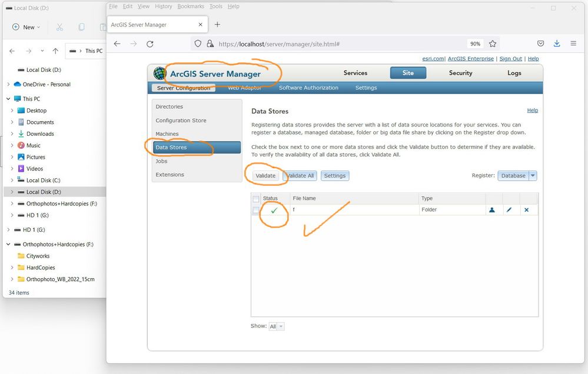The width and height of the screenshot is (588, 374).
Task: Collapse Orthophotos+Hardcopies (F:) bottom node
Action: pyautogui.click(x=8, y=245)
